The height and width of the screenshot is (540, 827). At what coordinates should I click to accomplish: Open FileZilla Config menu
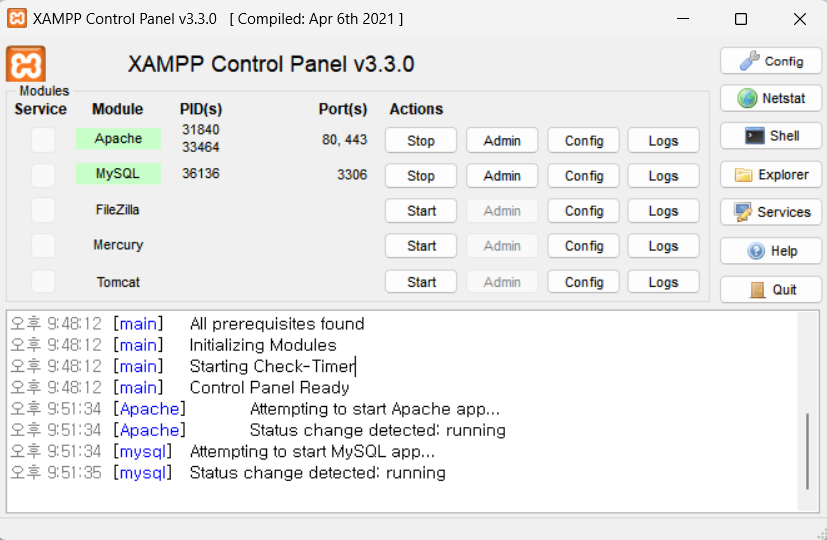tap(583, 211)
